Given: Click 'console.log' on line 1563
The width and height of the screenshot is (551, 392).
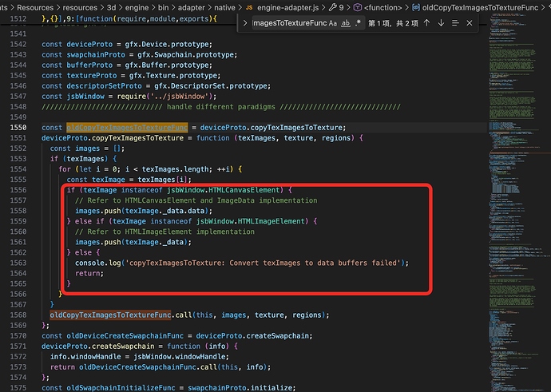Looking at the screenshot, I should point(97,263).
